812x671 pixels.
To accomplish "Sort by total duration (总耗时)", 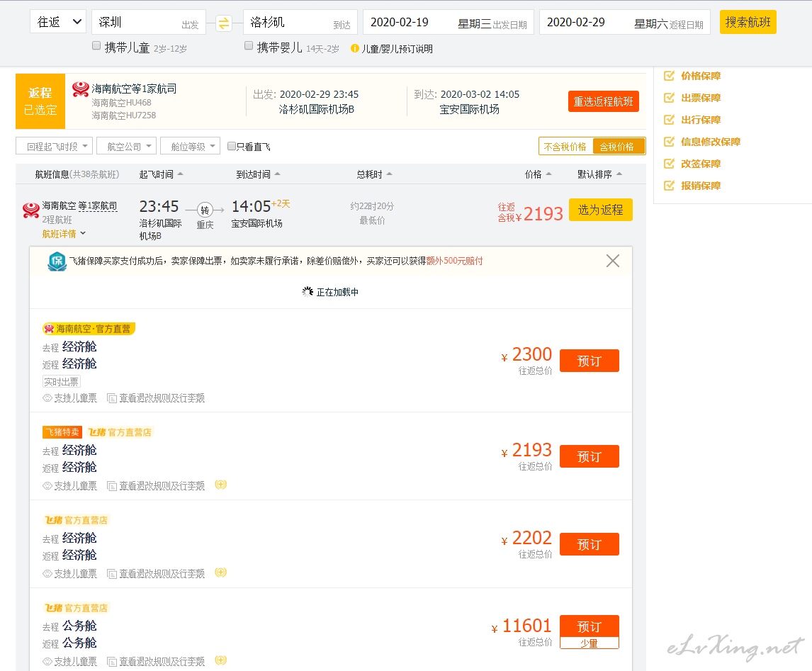I will (x=374, y=174).
